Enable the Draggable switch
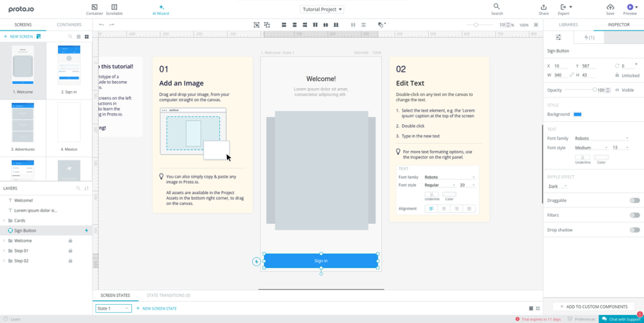The image size is (644, 323). click(x=635, y=200)
